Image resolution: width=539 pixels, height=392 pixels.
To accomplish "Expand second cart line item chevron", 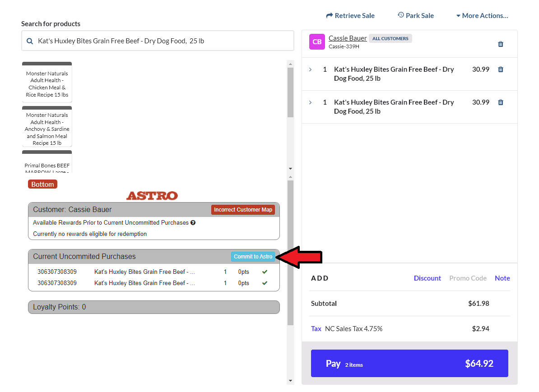I will pyautogui.click(x=310, y=102).
